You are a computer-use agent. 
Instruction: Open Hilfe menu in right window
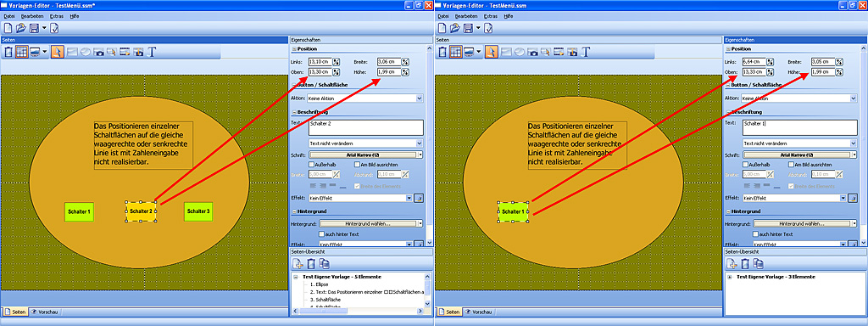509,16
